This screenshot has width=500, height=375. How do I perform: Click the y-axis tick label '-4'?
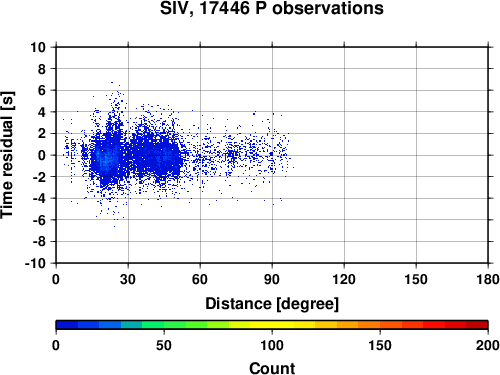click(x=39, y=198)
